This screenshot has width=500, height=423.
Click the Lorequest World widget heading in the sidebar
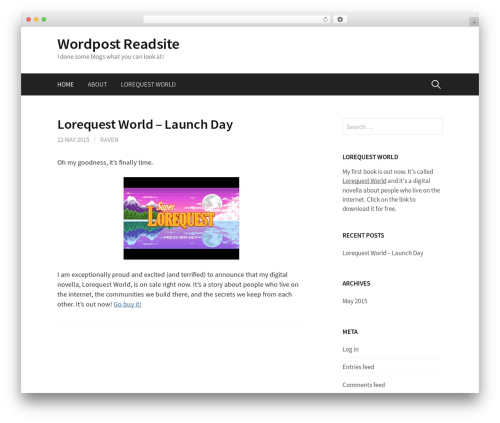coord(370,157)
